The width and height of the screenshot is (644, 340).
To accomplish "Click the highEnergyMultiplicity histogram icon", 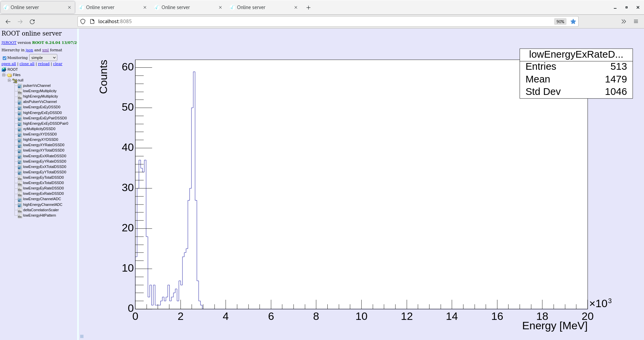I will 20,97.
